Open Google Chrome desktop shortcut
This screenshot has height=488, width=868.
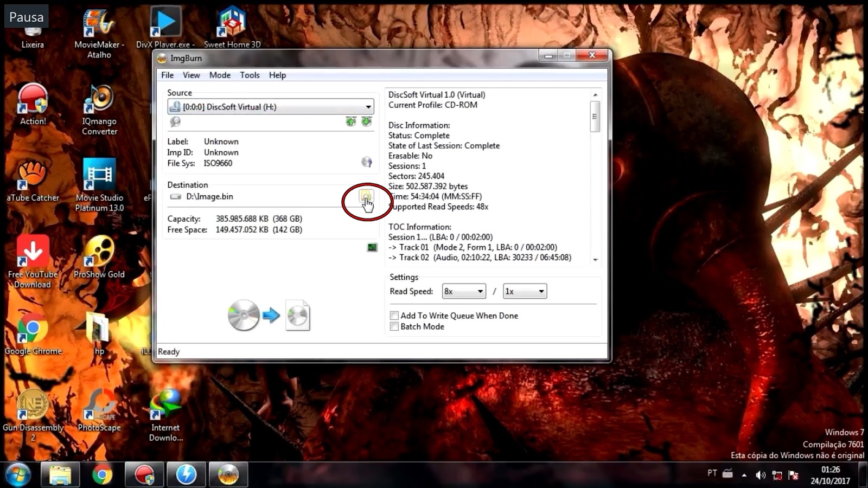tap(33, 335)
